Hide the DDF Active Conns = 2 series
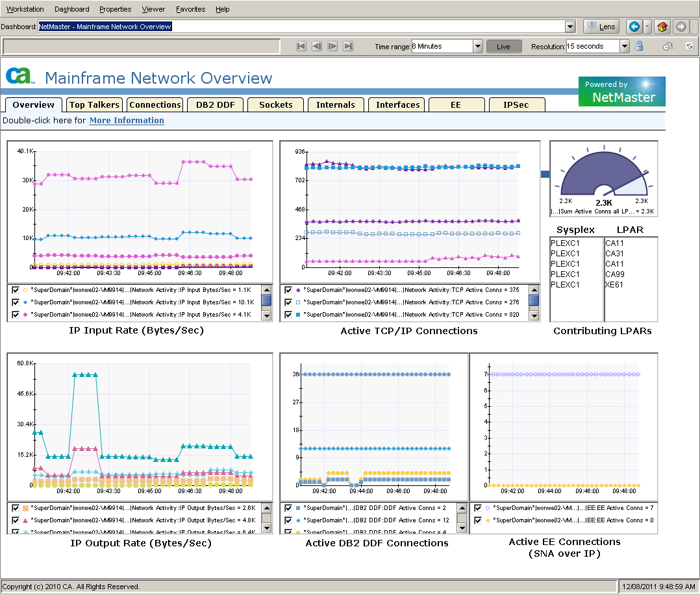The image size is (700, 595). point(288,508)
